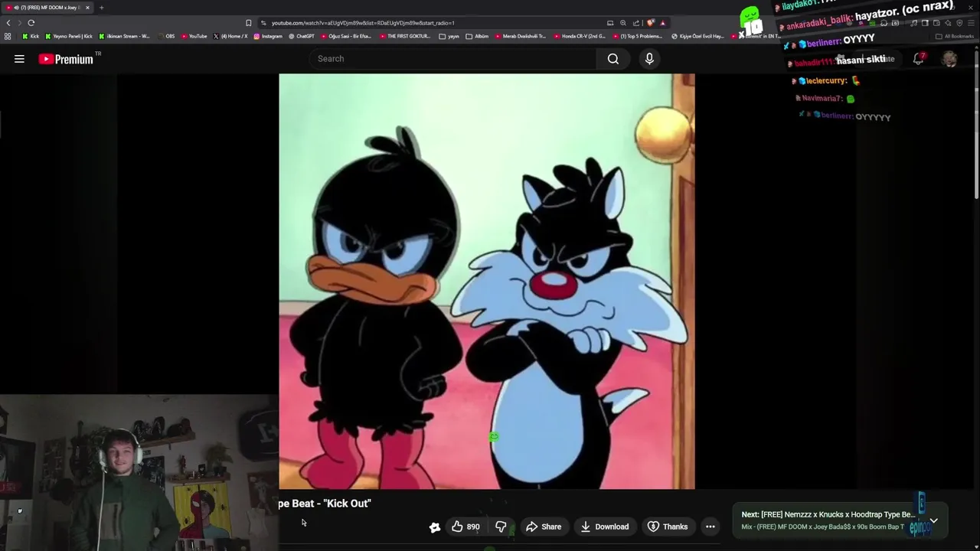This screenshot has height=551, width=980.
Task: Open the OBS bookmark
Action: (x=165, y=36)
